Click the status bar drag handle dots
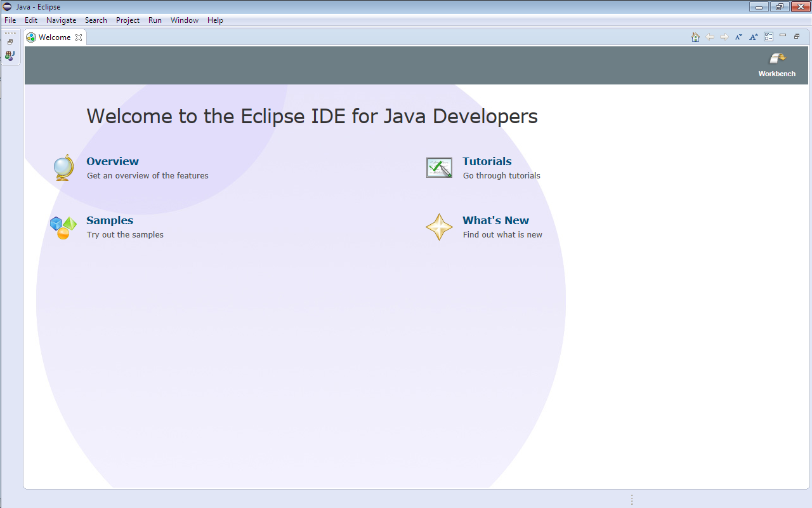Viewport: 812px width, 508px height. click(632, 500)
